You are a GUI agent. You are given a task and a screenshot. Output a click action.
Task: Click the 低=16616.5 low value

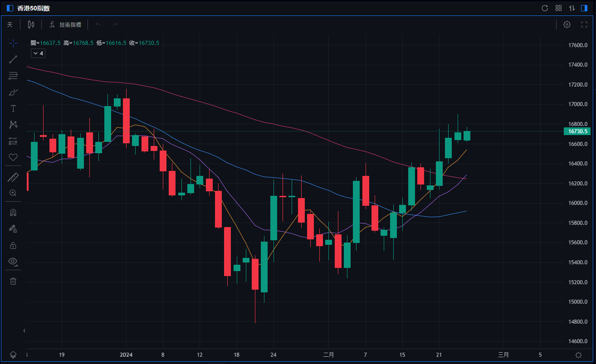pos(112,43)
